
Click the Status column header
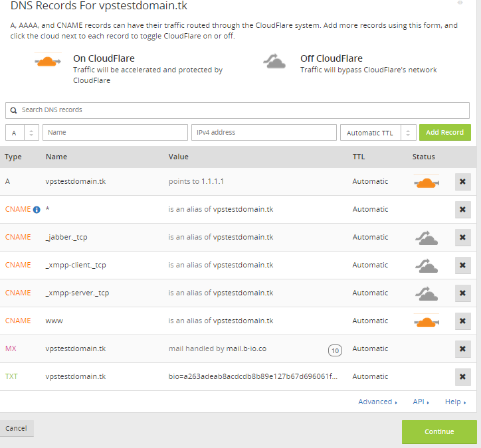coord(423,157)
